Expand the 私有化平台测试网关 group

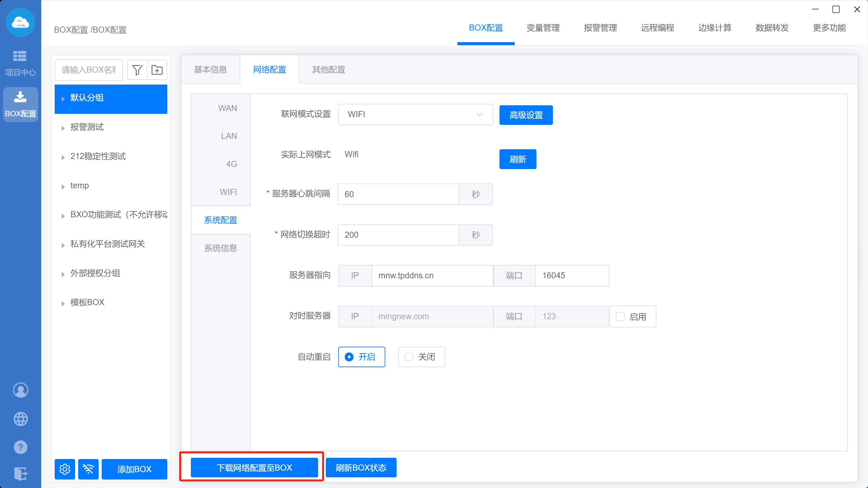[x=63, y=245]
